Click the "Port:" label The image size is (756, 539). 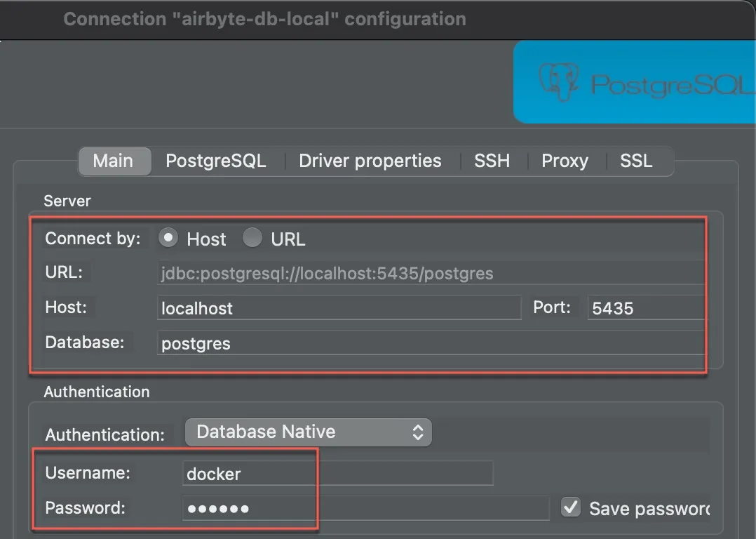coord(551,307)
